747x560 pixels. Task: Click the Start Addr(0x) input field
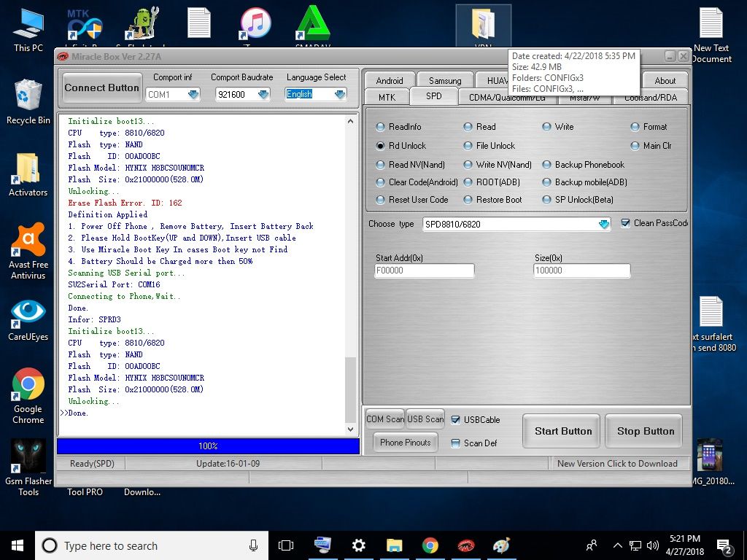pos(425,271)
